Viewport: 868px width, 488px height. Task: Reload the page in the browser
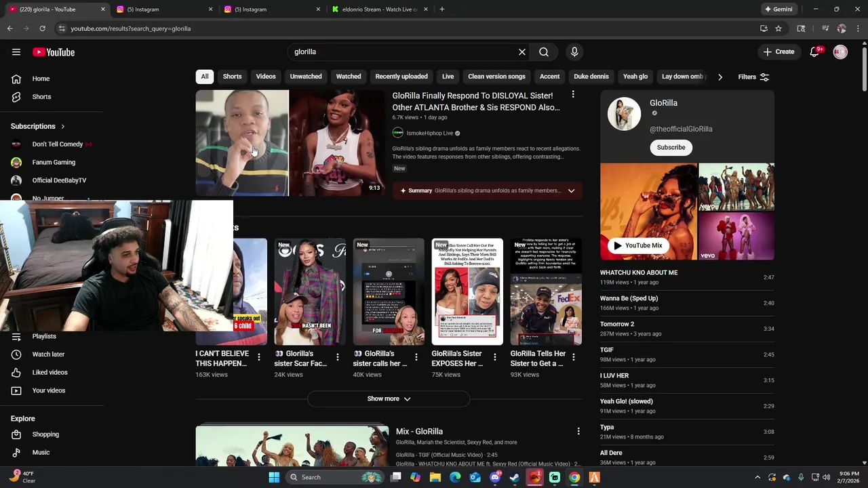tap(42, 28)
